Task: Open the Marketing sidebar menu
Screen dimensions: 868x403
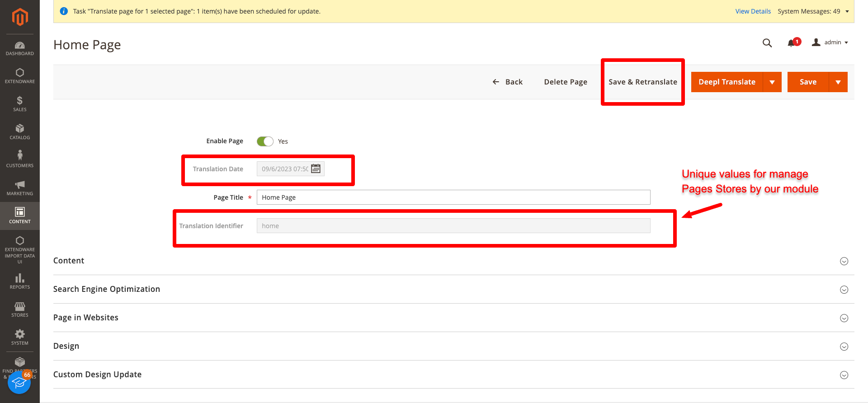Action: coord(20,188)
